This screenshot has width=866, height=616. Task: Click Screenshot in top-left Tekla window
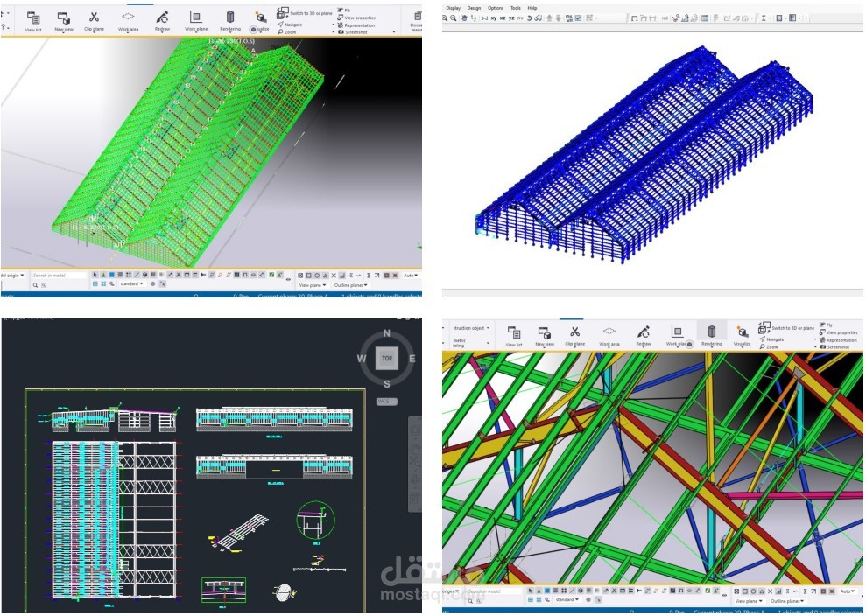353,32
